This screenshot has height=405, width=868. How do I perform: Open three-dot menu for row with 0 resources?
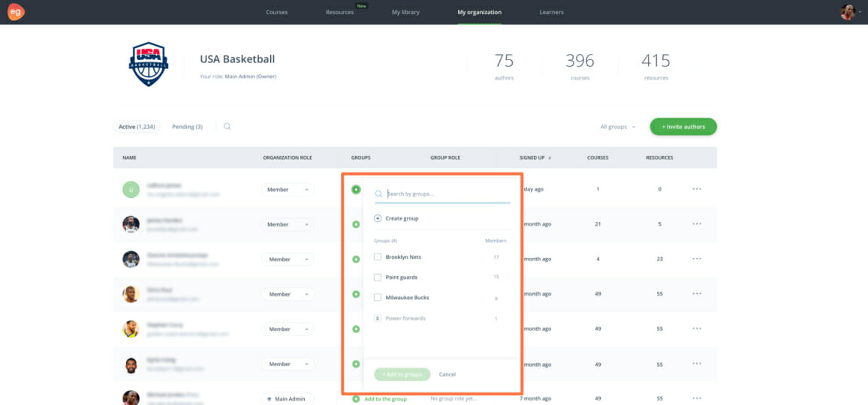(697, 189)
